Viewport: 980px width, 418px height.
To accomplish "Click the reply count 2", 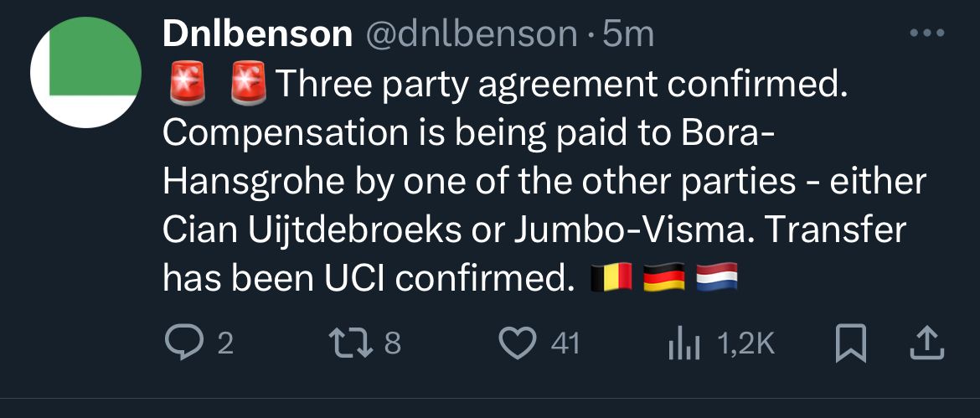I will coord(224,344).
